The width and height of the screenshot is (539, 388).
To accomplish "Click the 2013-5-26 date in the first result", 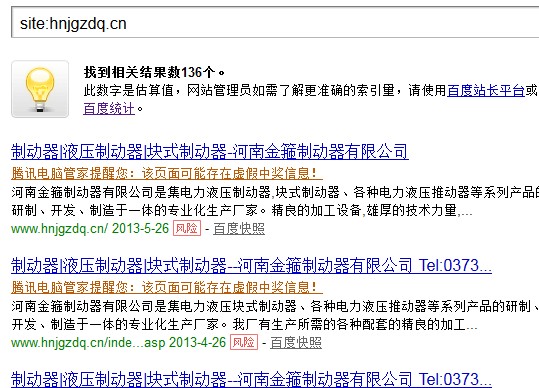I will 140,229.
